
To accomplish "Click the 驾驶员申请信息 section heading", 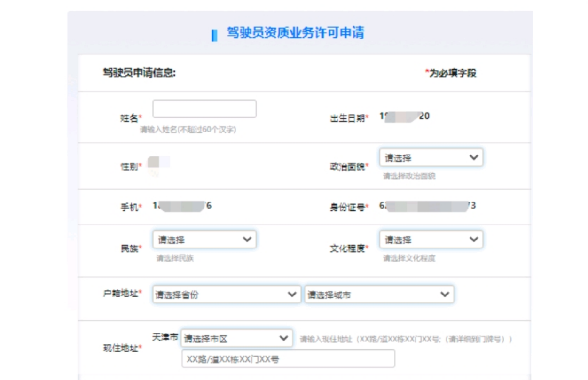I will click(139, 73).
